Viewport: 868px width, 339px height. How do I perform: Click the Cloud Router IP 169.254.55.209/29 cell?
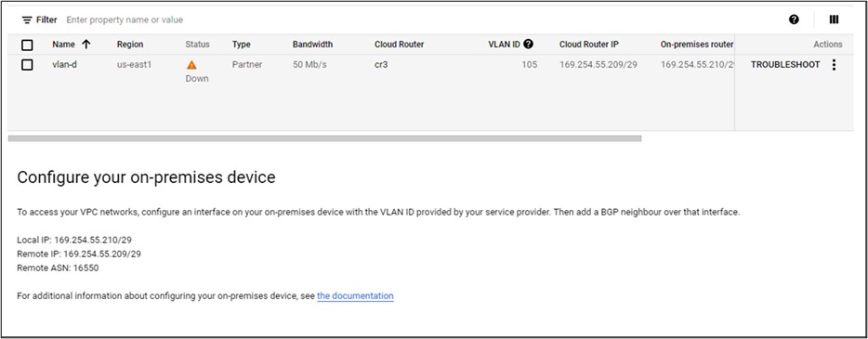[598, 65]
